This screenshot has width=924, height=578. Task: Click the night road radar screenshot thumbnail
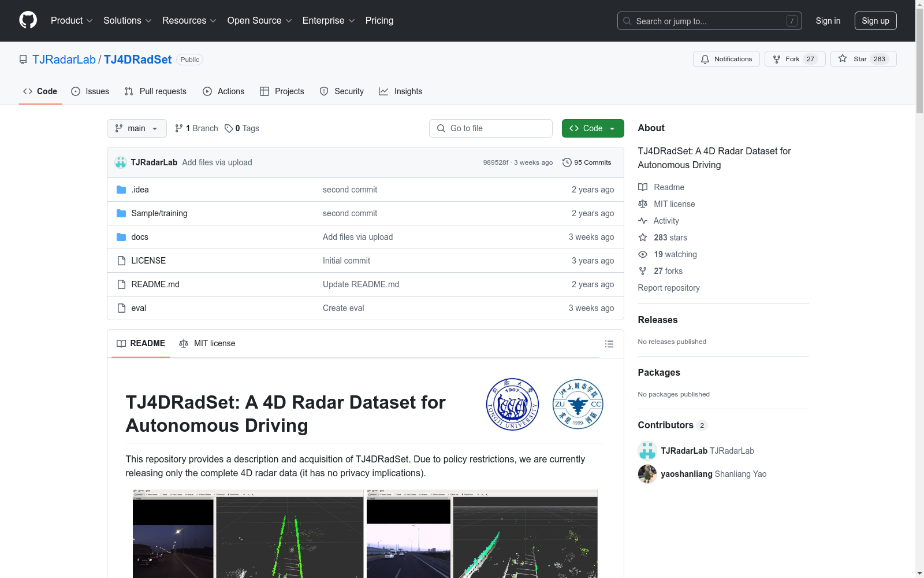point(248,534)
